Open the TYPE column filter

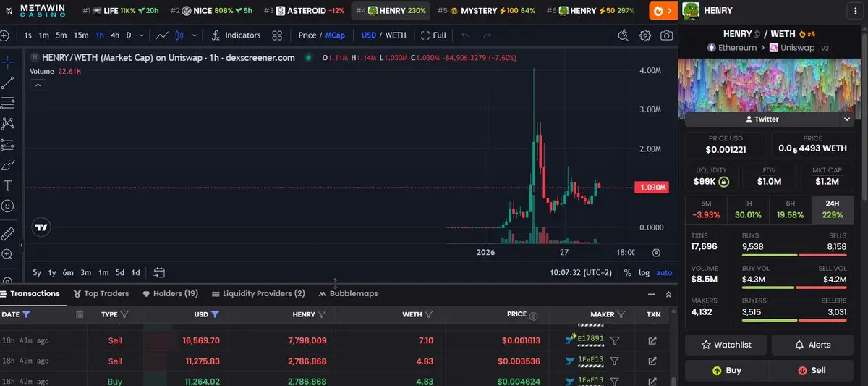click(124, 315)
